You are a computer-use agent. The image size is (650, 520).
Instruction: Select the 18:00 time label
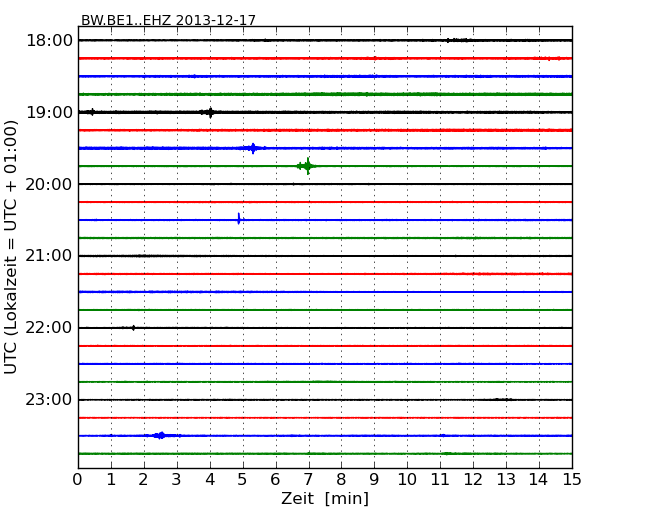(x=49, y=41)
